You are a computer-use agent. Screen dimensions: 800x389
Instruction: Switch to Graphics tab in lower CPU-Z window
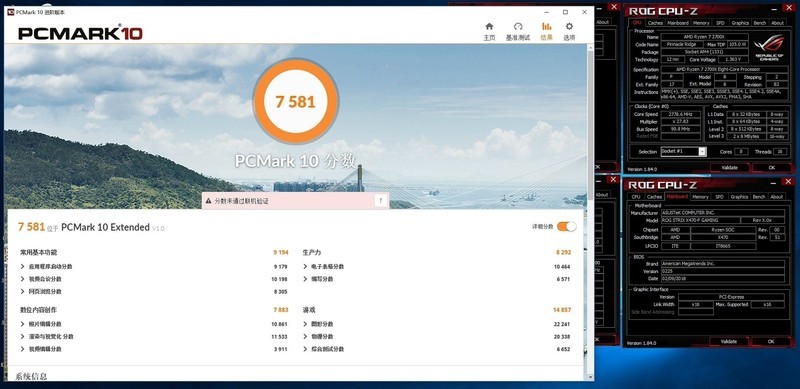[739, 197]
